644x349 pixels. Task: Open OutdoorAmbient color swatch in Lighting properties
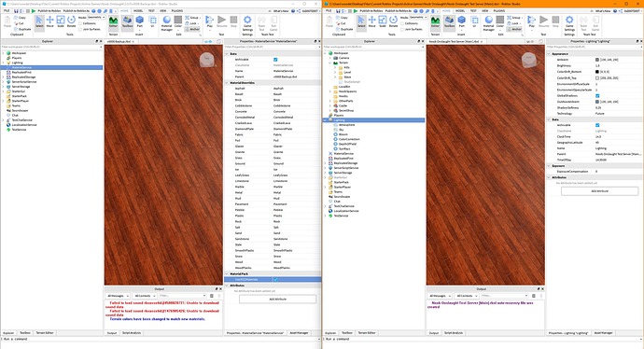[x=597, y=102]
